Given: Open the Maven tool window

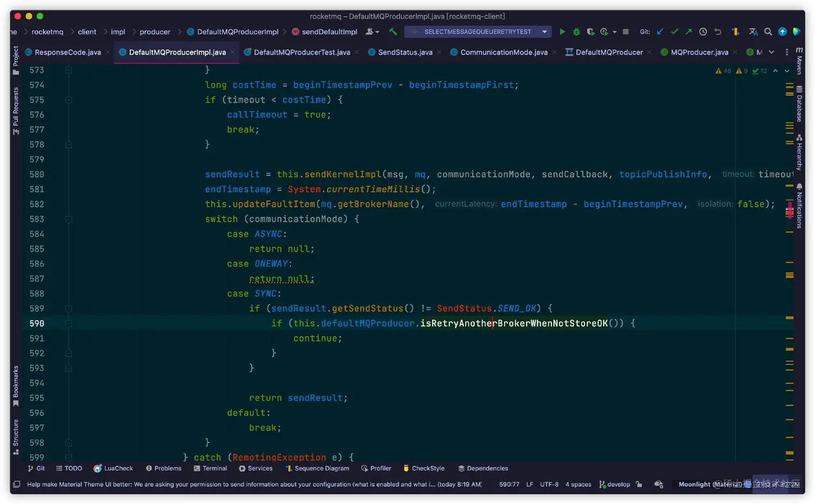Looking at the screenshot, I should (799, 60).
